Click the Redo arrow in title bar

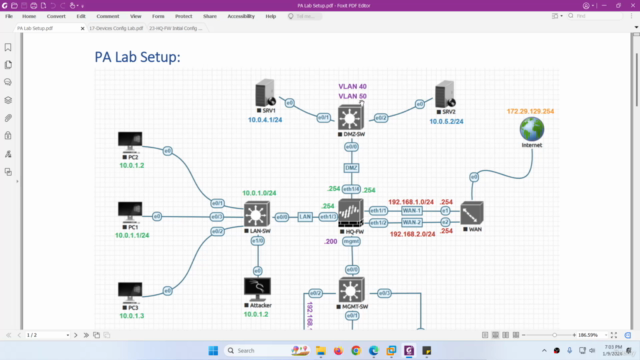coord(63,6)
